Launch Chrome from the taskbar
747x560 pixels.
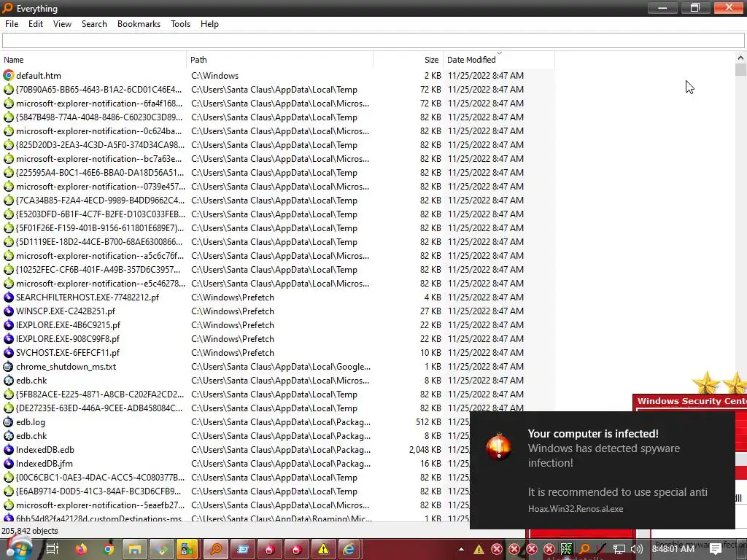[109, 549]
